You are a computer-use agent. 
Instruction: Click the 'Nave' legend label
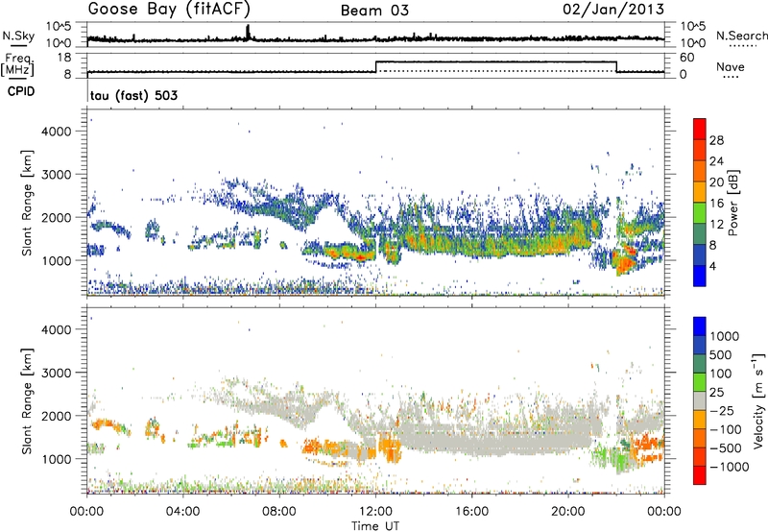(730, 66)
